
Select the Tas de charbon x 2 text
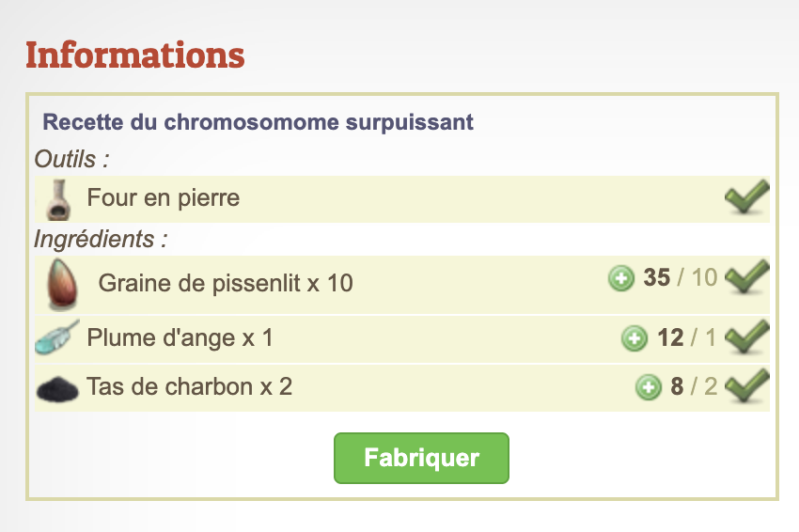pyautogui.click(x=189, y=385)
